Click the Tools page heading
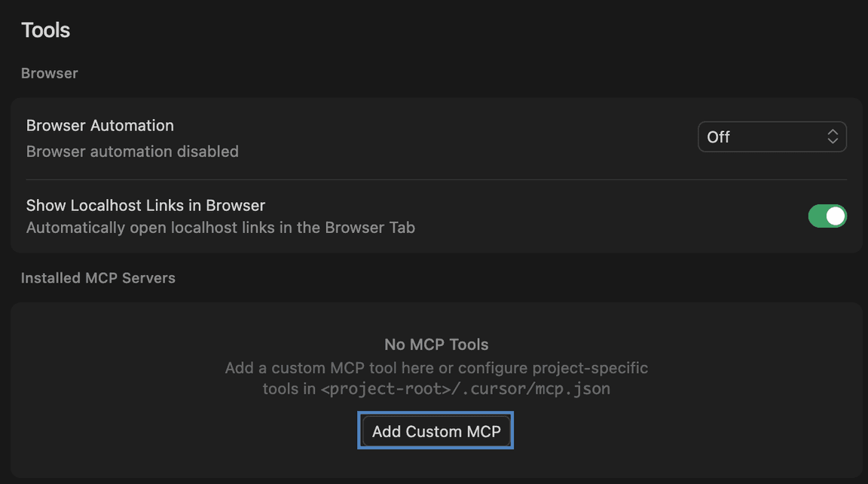This screenshot has height=484, width=868. tap(45, 29)
